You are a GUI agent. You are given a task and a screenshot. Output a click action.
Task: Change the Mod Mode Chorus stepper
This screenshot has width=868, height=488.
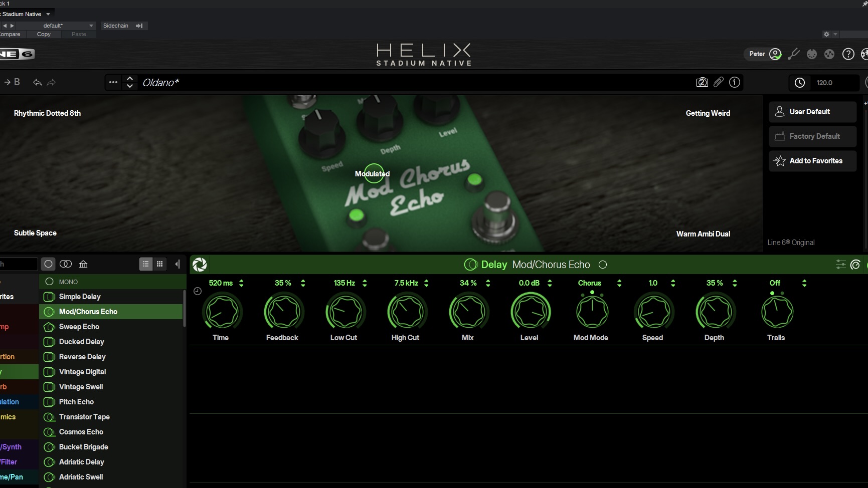point(619,283)
